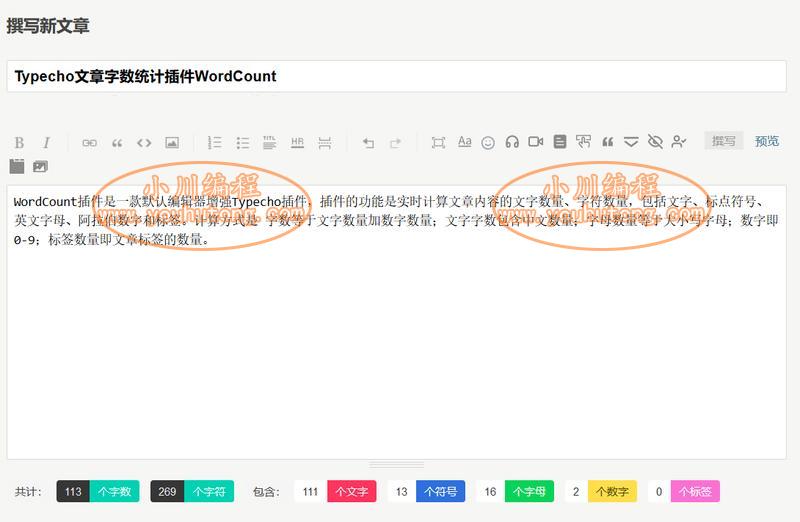Click the 撰写新文章 page heading
Image resolution: width=800 pixels, height=522 pixels.
coord(48,26)
